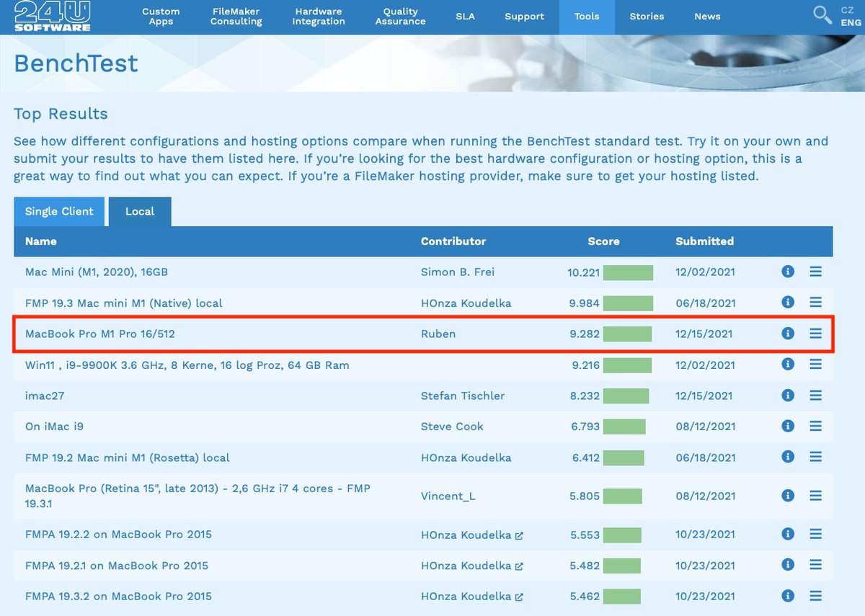Switch to the Single Client tab
The image size is (865, 616).
coord(59,212)
